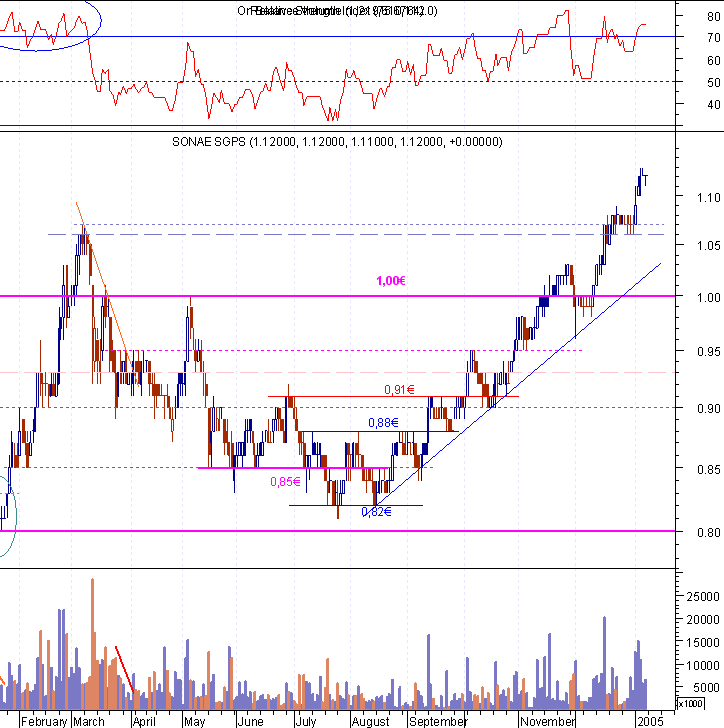724x728 pixels.
Task: Click the November month label
Action: [x=548, y=722]
